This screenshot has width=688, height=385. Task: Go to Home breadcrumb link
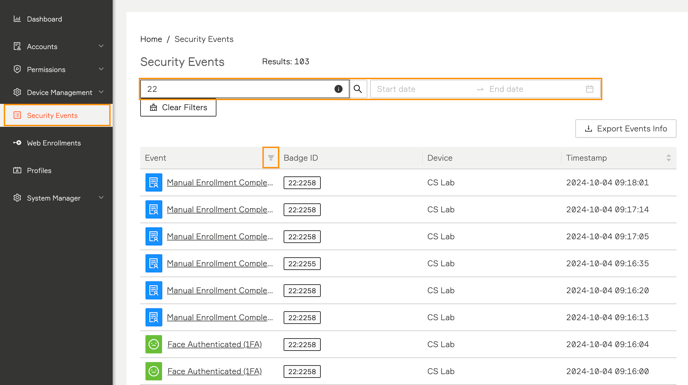point(151,39)
